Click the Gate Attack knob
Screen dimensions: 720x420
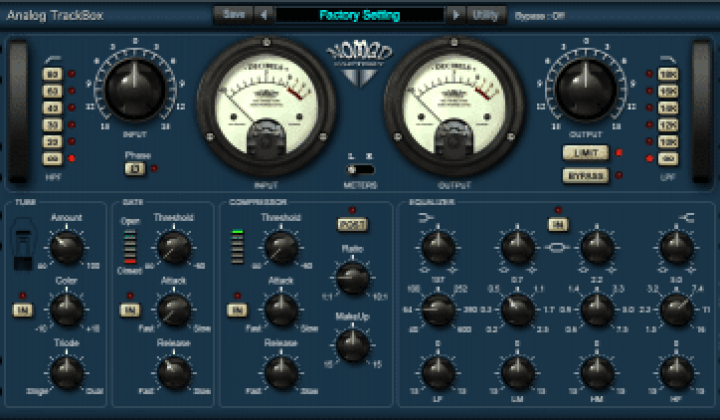tap(174, 310)
